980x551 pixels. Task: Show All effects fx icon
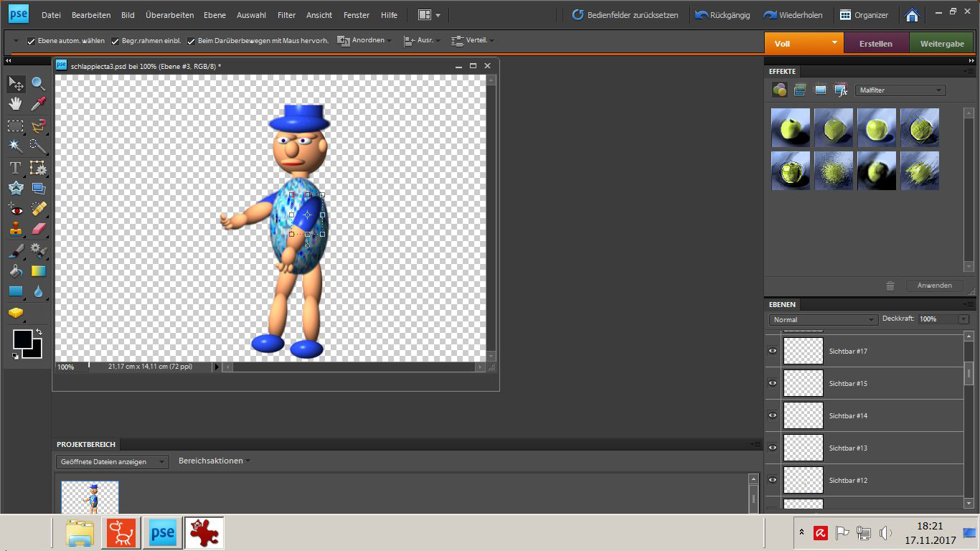[x=842, y=90]
